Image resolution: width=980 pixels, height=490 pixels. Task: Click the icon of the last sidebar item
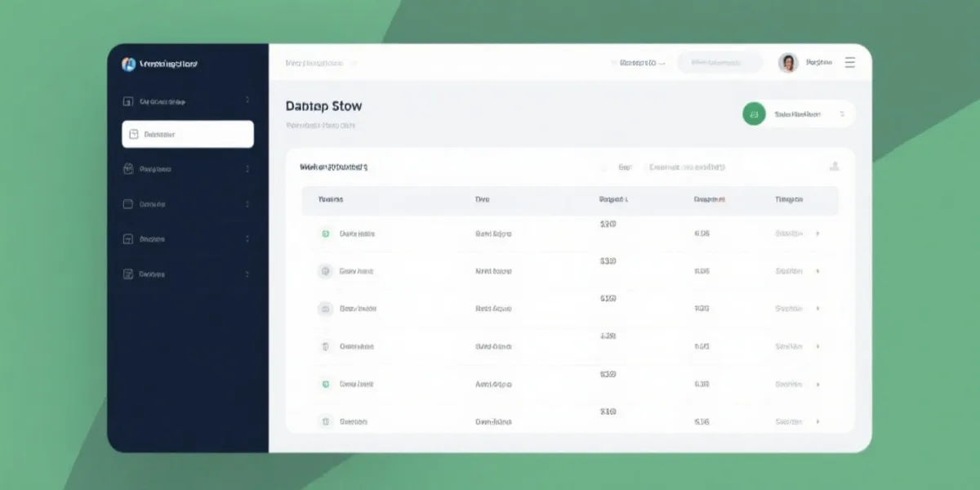127,274
